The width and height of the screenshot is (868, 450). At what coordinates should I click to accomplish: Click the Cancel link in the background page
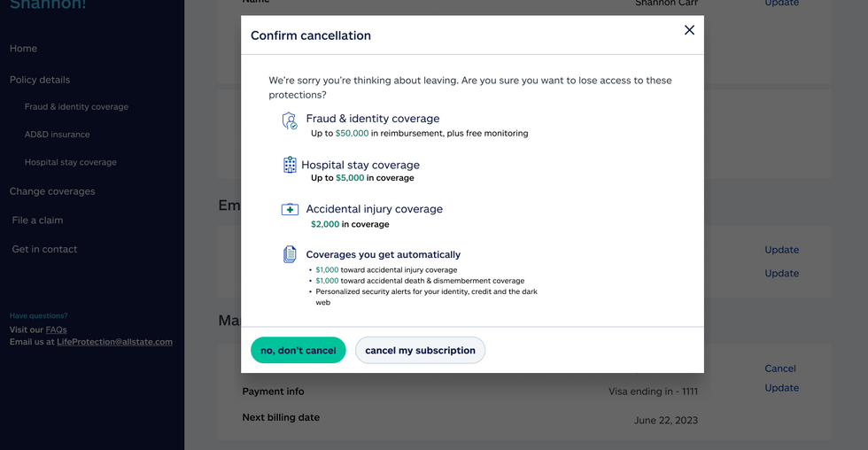[780, 369]
